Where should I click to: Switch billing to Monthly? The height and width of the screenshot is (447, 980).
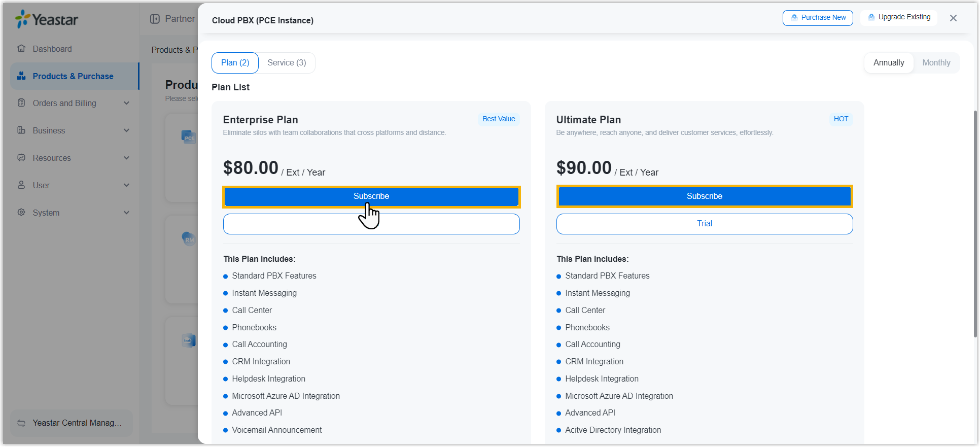(x=936, y=63)
